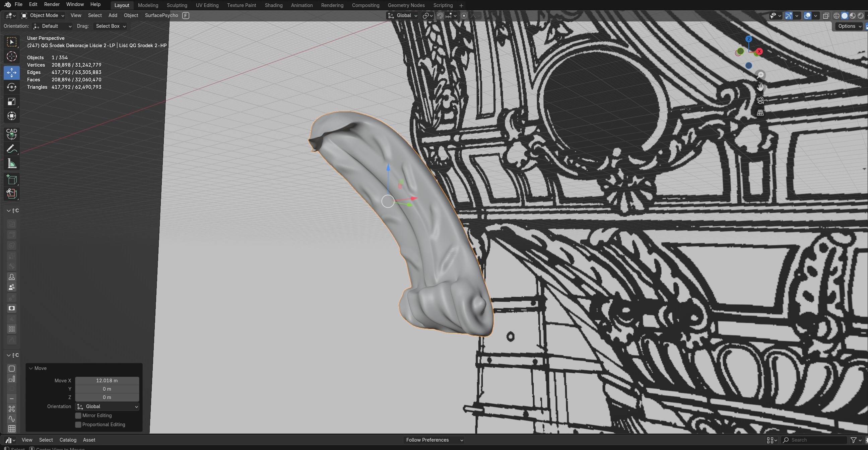Select the Annotate pencil tool
868x450 pixels.
coord(11,149)
